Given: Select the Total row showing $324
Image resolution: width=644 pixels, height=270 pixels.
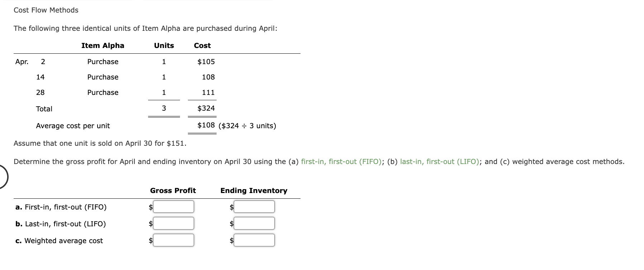Looking at the screenshot, I should 108,108.
